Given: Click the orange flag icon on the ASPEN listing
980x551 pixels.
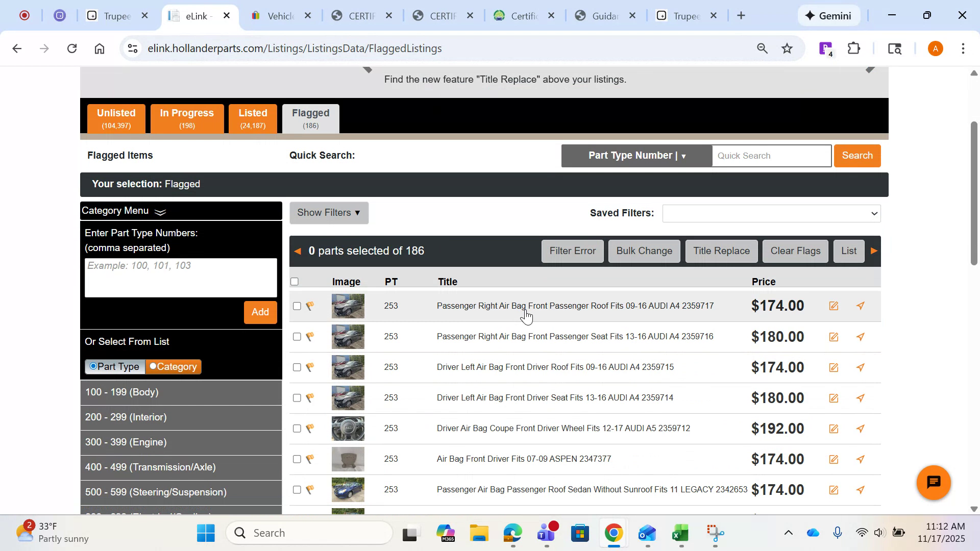Looking at the screenshot, I should [310, 459].
